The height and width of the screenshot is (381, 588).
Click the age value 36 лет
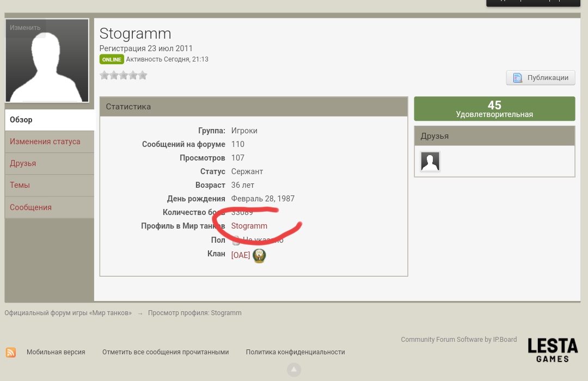pyautogui.click(x=243, y=185)
